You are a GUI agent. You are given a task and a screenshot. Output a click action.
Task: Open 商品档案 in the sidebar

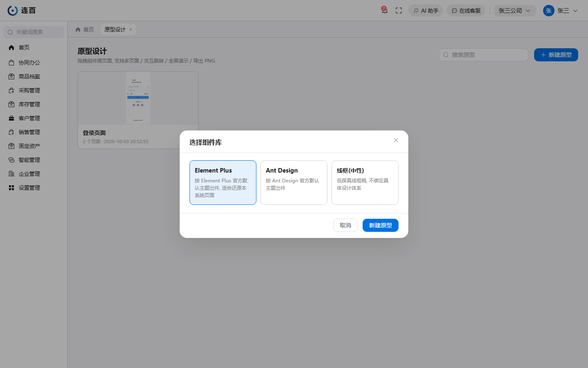pyautogui.click(x=34, y=76)
